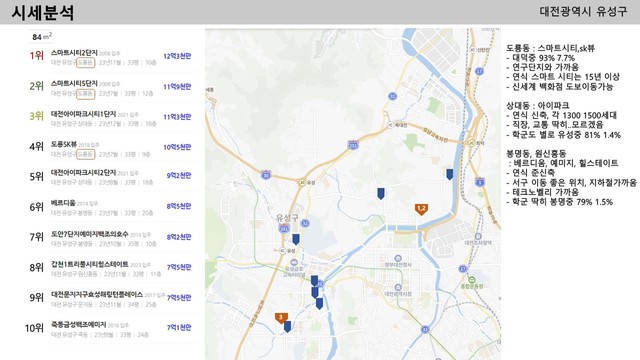Click the orange 1,2 map marker
The image size is (640, 360).
[x=421, y=209]
